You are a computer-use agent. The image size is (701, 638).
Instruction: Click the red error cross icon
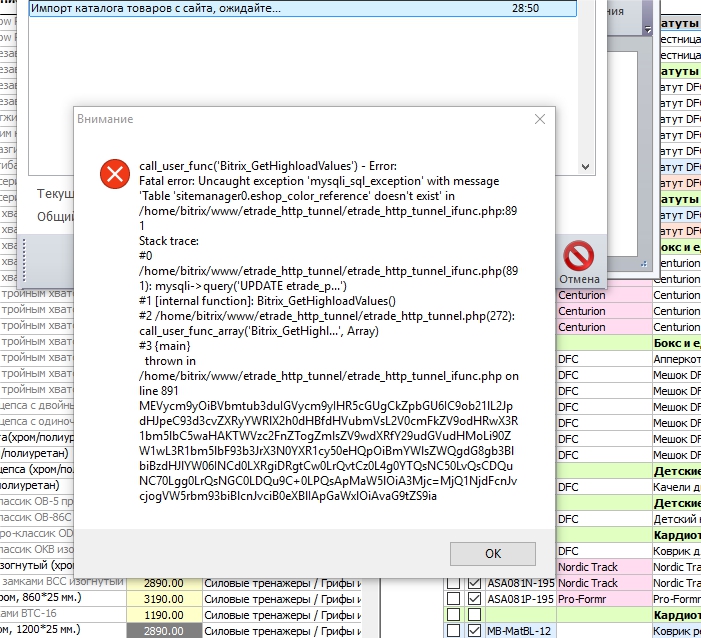[x=115, y=174]
